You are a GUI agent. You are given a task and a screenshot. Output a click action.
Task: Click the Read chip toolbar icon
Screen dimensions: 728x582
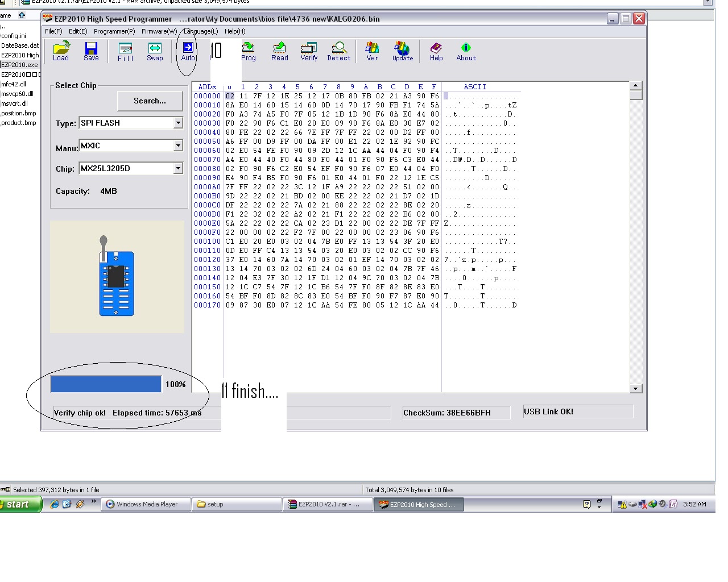pos(279,51)
